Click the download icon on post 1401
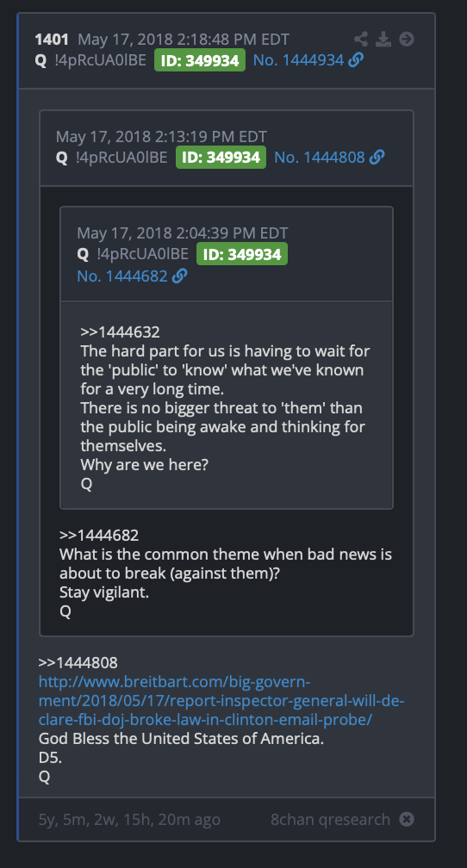 (383, 40)
